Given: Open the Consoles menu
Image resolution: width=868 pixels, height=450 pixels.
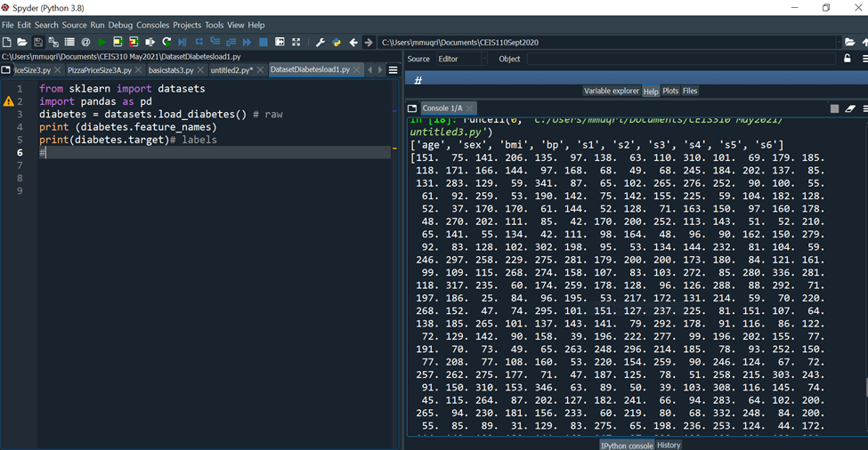Looking at the screenshot, I should (x=153, y=25).
